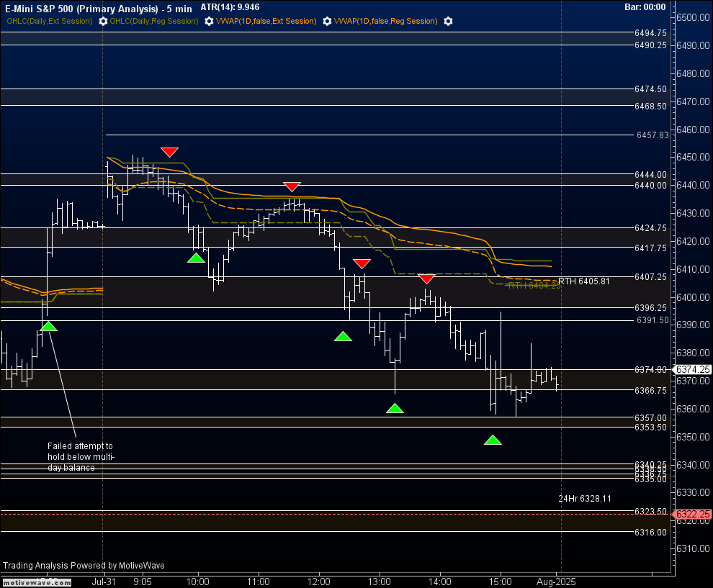The image size is (713, 588).
Task: Click the ATR(14): 9.946 readout
Action: (230, 7)
